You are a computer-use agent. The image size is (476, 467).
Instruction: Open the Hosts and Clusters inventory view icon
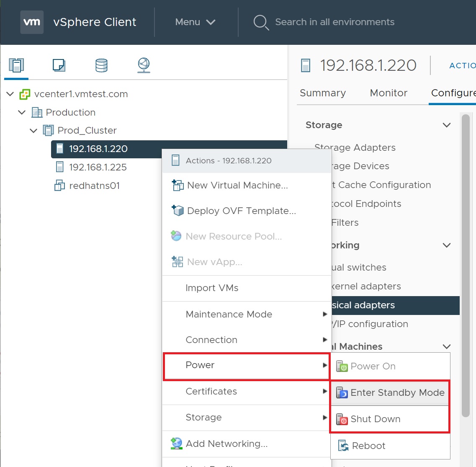[16, 65]
